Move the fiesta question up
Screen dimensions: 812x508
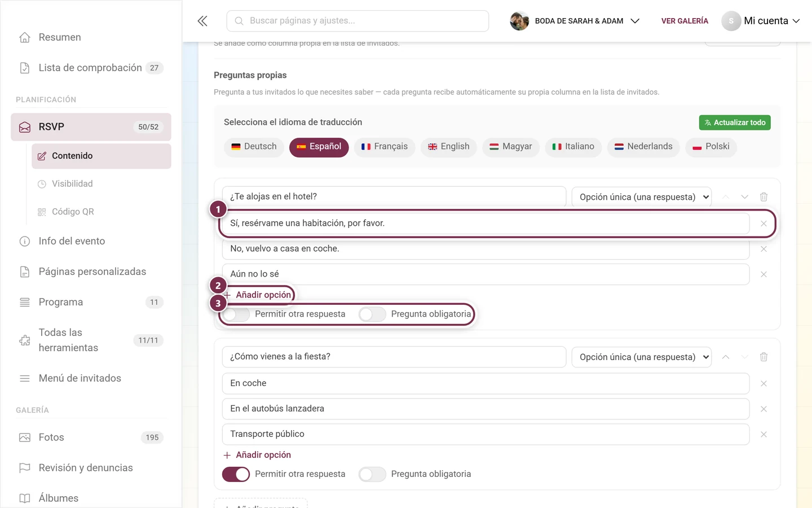[726, 357]
